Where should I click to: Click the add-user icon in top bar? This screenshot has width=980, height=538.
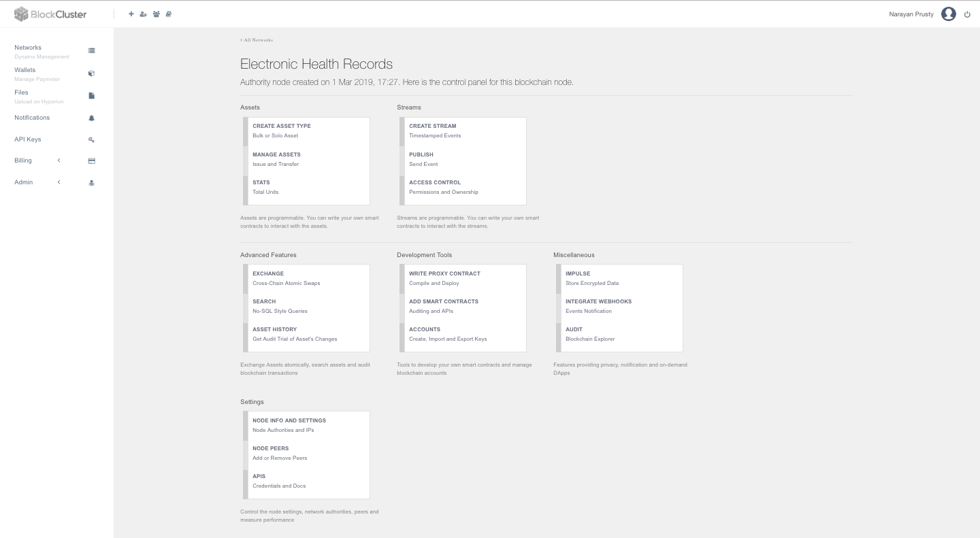coord(144,14)
